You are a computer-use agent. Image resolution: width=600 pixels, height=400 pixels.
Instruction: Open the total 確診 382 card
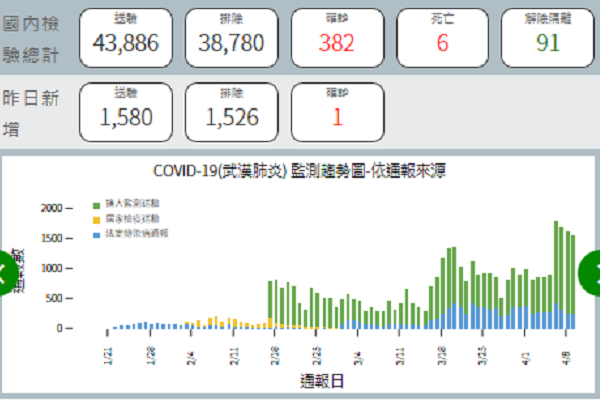tap(337, 38)
